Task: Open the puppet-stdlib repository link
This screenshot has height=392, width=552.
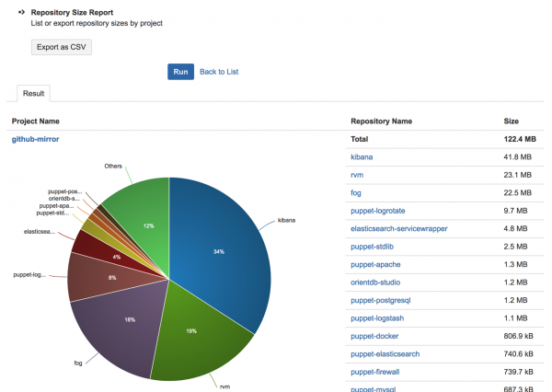Action: pos(372,247)
